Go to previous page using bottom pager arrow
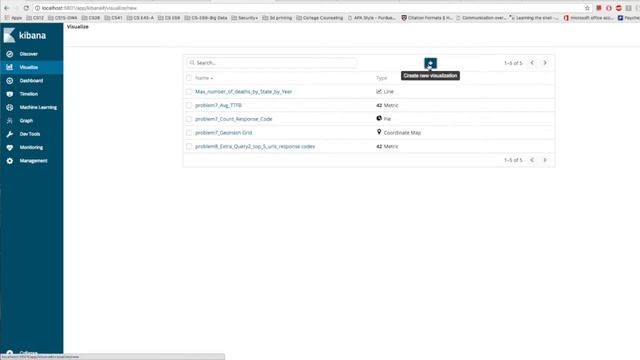 [532, 160]
